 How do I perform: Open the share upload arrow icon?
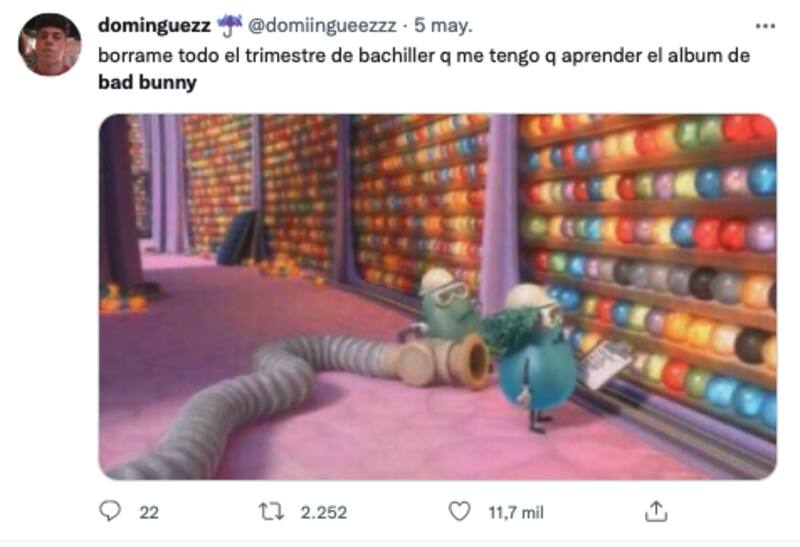[x=656, y=511]
